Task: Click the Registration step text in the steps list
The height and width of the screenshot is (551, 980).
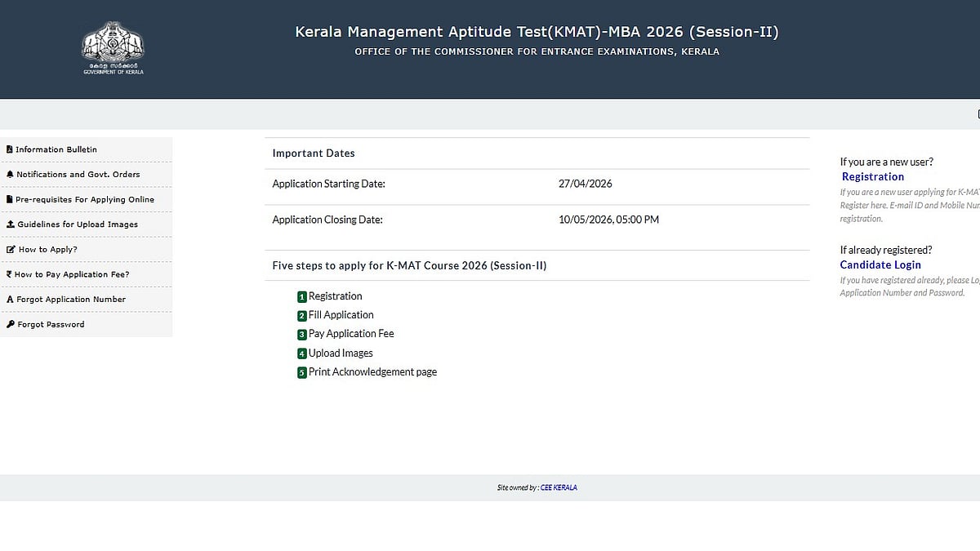Action: click(335, 296)
